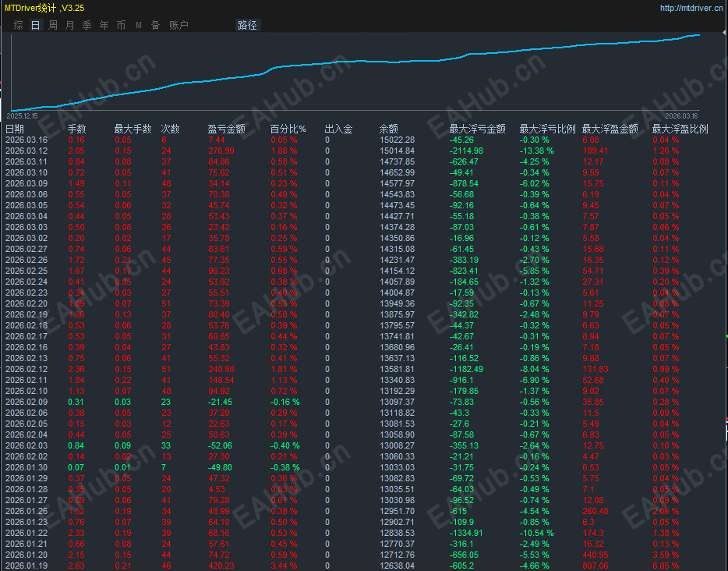
Task: Select the 2026.03.12 row date
Action: point(27,151)
